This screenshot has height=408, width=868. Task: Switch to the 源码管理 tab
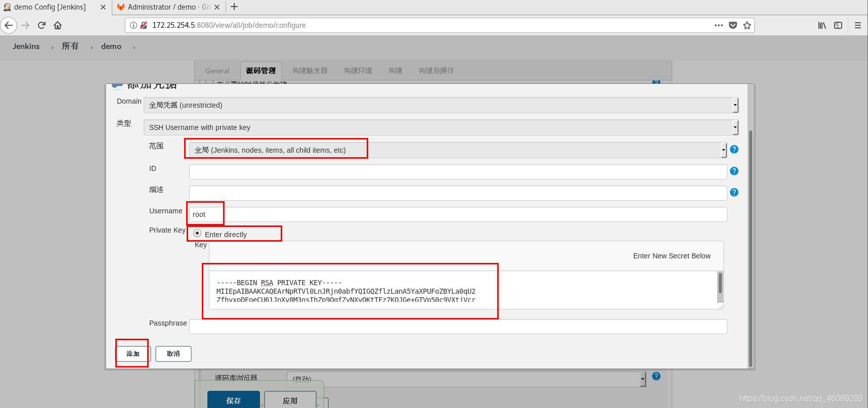coord(261,71)
